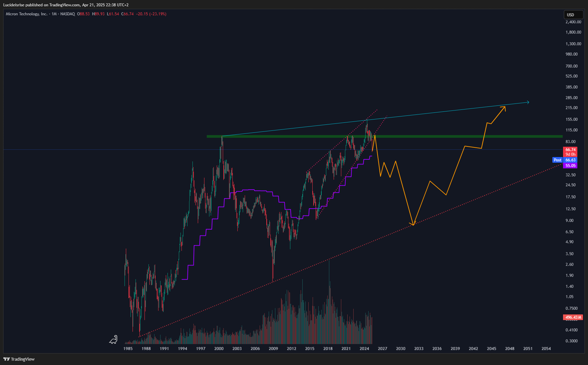This screenshot has height=365, width=588.
Task: Click the NASDAQ exchange label
Action: pos(68,14)
